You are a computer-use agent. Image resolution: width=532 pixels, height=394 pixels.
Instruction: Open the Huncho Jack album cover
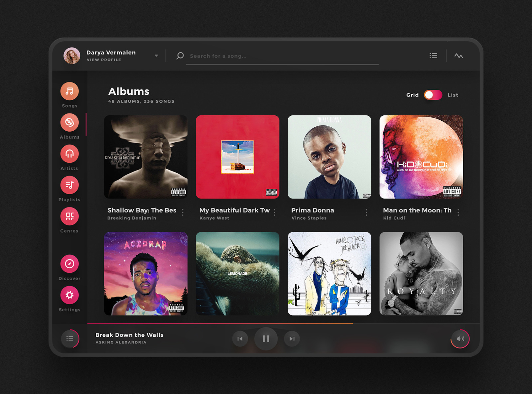point(329,274)
